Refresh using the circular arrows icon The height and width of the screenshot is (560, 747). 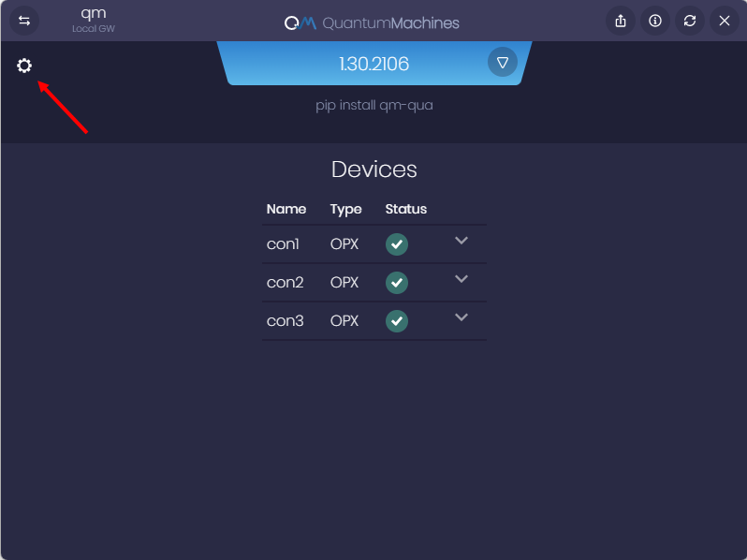pyautogui.click(x=690, y=21)
